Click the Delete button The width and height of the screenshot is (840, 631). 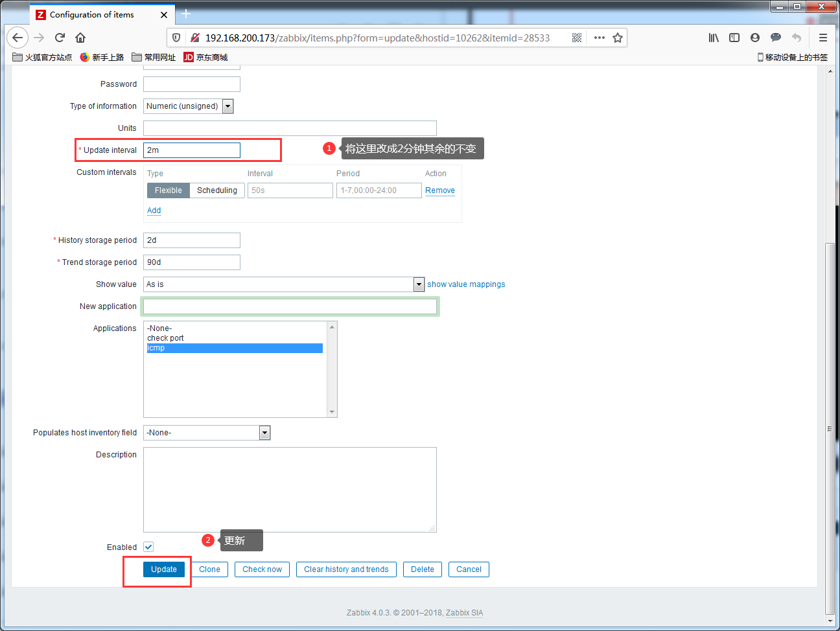pos(423,569)
